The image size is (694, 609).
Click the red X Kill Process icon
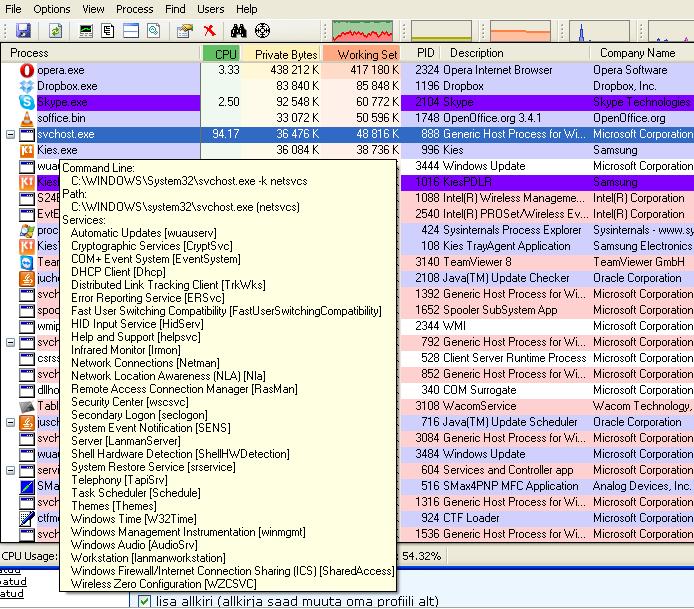pyautogui.click(x=210, y=31)
